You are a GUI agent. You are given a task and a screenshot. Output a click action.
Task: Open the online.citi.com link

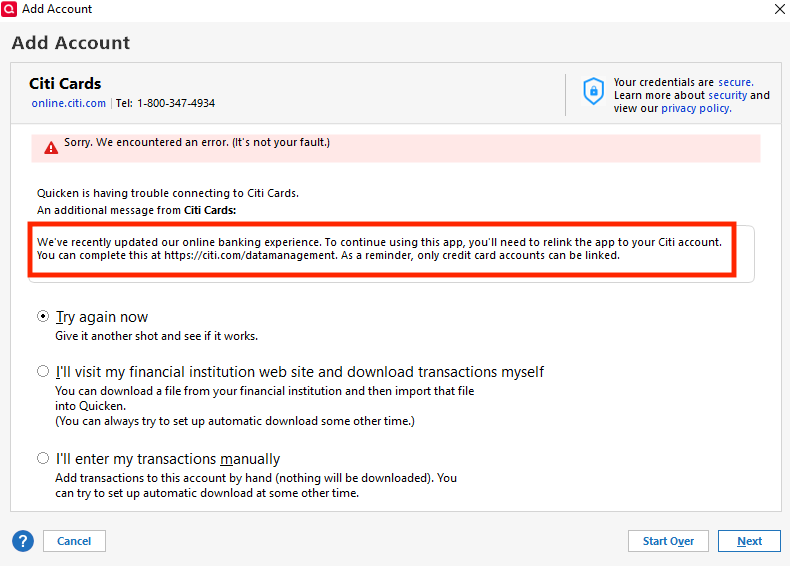(x=68, y=103)
